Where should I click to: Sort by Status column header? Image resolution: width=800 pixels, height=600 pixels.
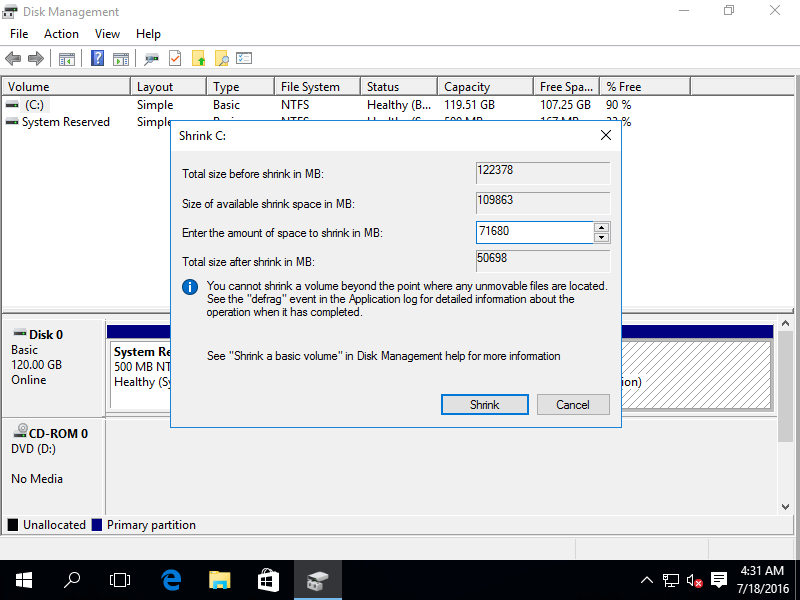coord(399,87)
